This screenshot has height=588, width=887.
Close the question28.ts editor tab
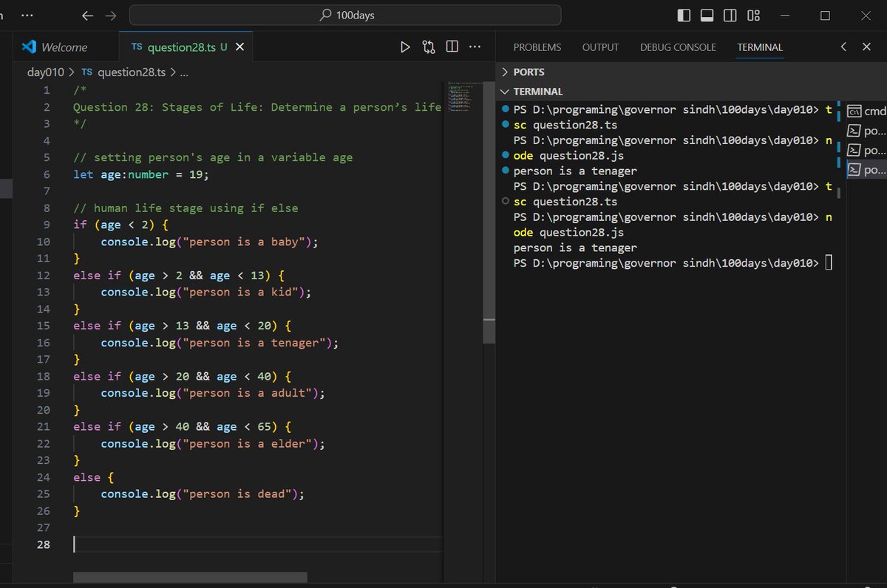click(x=240, y=47)
